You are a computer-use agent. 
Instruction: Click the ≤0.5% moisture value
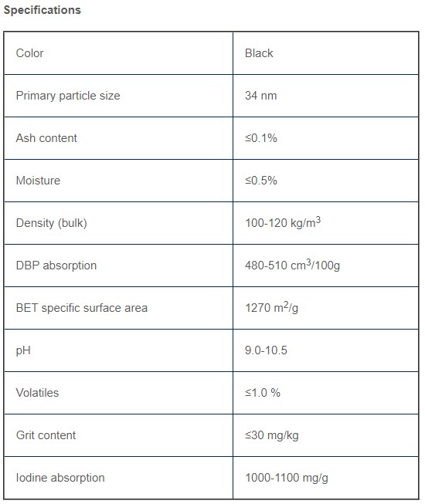point(261,181)
